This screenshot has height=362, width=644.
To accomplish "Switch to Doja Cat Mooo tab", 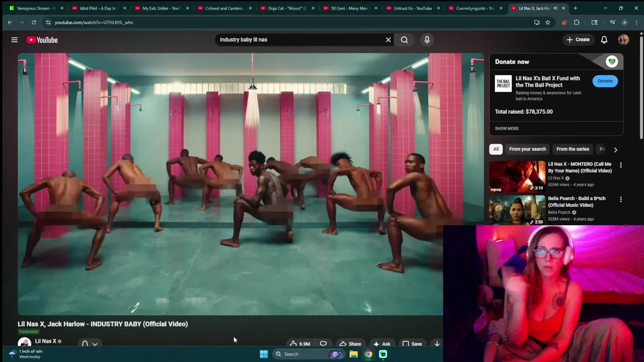I will (287, 8).
